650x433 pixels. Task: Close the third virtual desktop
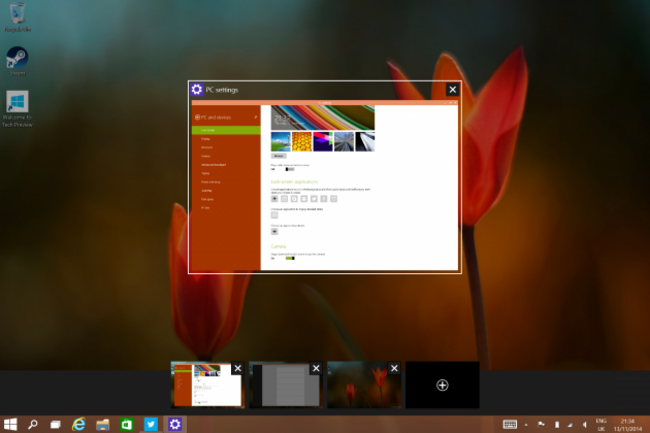[393, 369]
